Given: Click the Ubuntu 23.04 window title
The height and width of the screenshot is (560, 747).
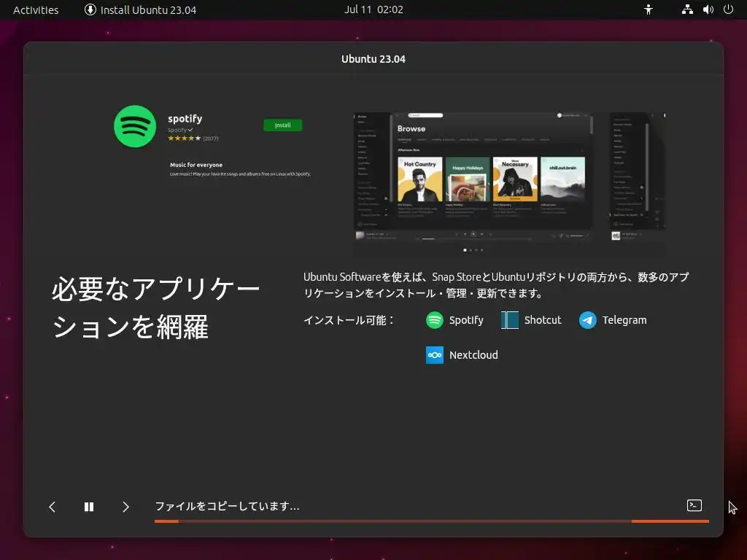Looking at the screenshot, I should (x=373, y=59).
